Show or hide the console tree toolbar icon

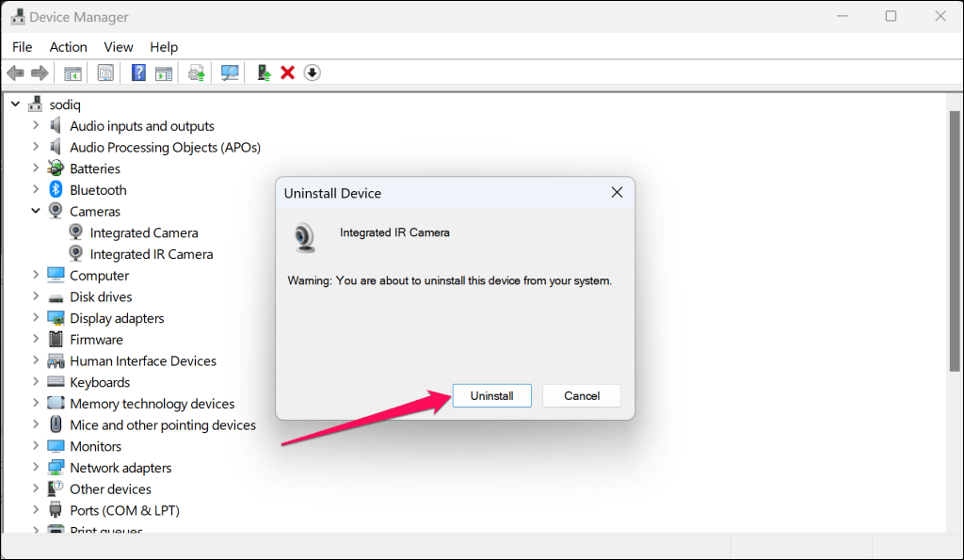tap(72, 73)
